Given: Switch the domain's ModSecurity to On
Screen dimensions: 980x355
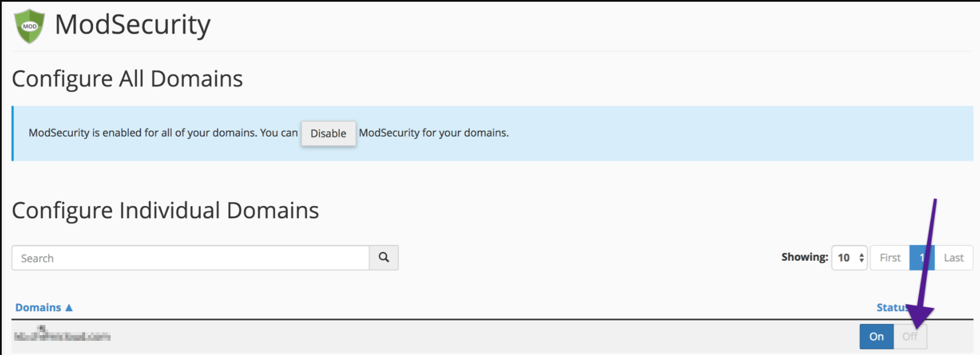Looking at the screenshot, I should coord(877,336).
